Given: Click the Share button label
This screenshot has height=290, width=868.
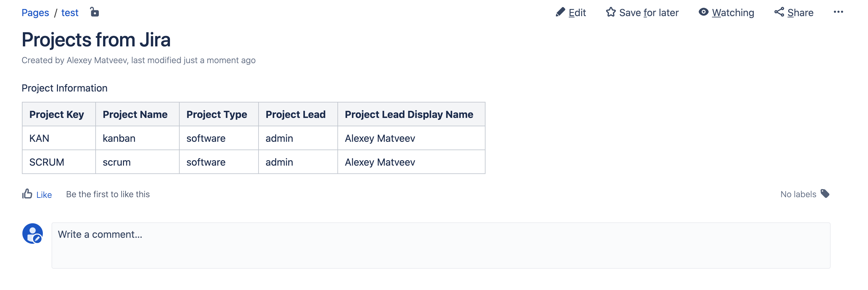Looking at the screenshot, I should 800,13.
